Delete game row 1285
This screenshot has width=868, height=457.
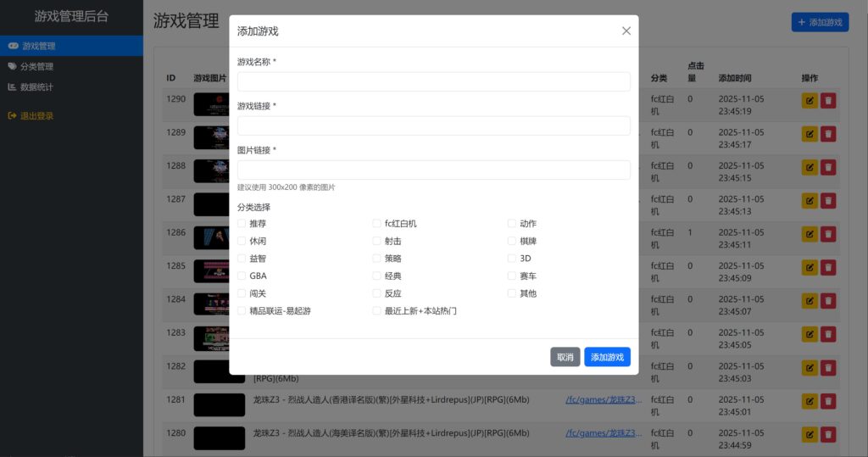(x=828, y=268)
